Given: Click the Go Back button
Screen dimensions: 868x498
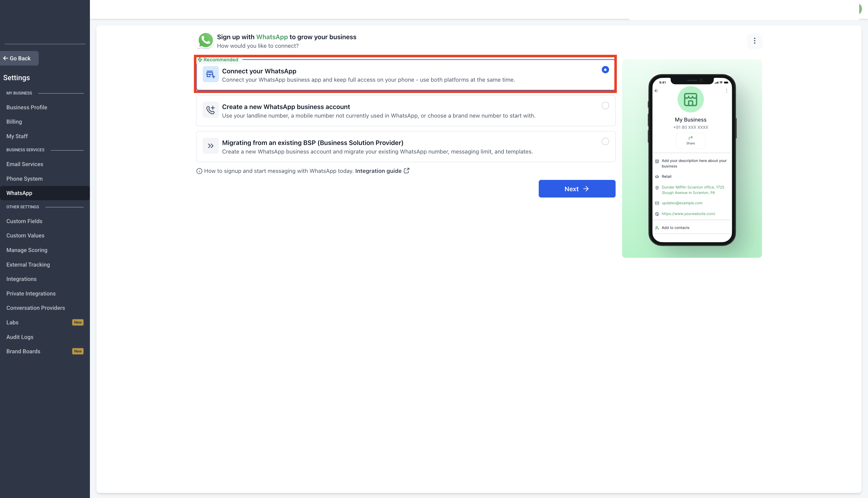Looking at the screenshot, I should pos(19,58).
